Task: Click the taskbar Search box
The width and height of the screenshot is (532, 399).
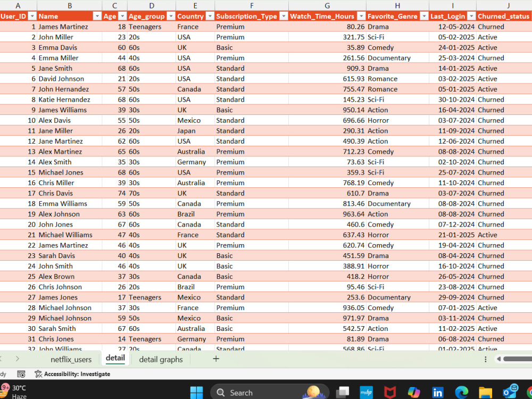Action: tap(270, 393)
